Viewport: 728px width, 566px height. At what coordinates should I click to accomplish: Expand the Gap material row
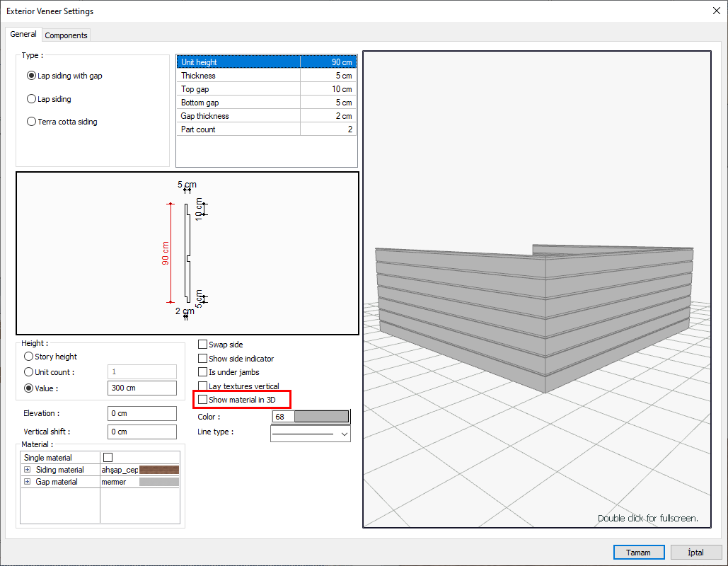(28, 482)
